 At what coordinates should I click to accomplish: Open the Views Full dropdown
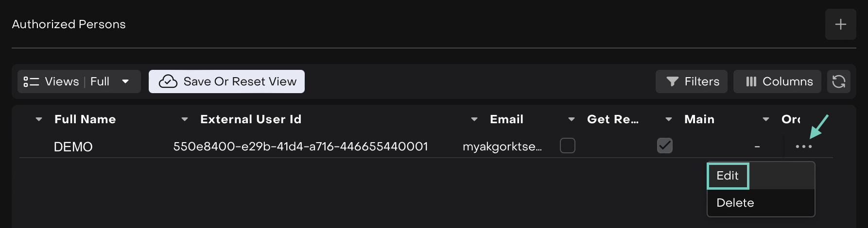(125, 81)
